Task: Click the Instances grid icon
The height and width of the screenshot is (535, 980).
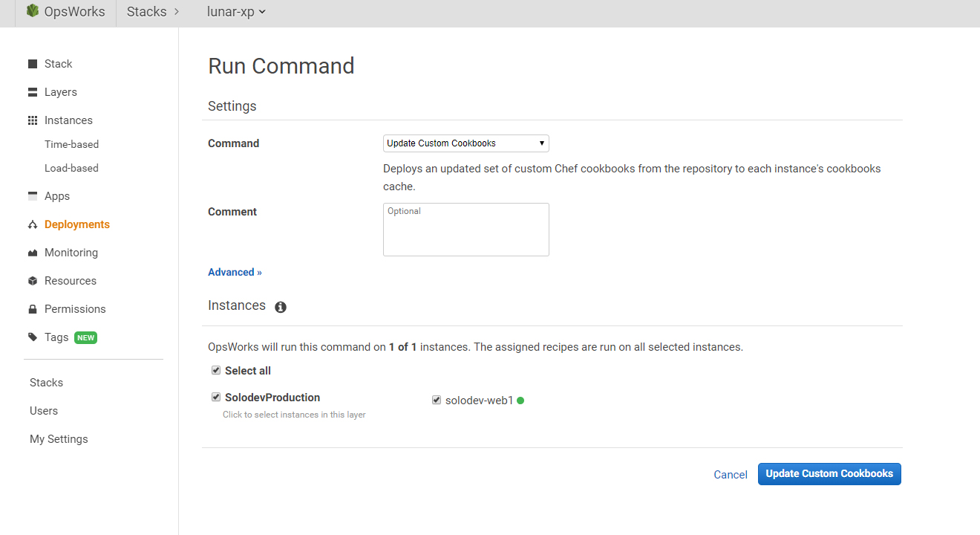Action: tap(33, 120)
